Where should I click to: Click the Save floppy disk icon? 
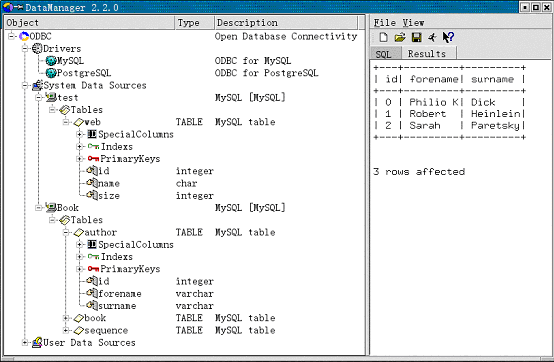point(417,37)
